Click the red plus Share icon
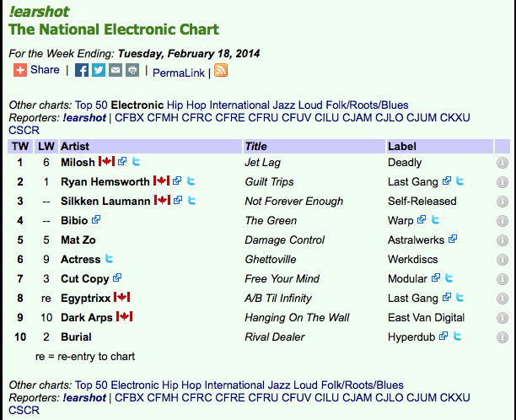 pos(20,70)
